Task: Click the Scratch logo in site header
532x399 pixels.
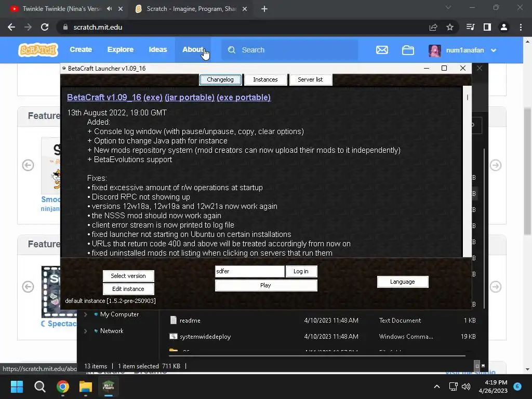Action: [x=38, y=50]
